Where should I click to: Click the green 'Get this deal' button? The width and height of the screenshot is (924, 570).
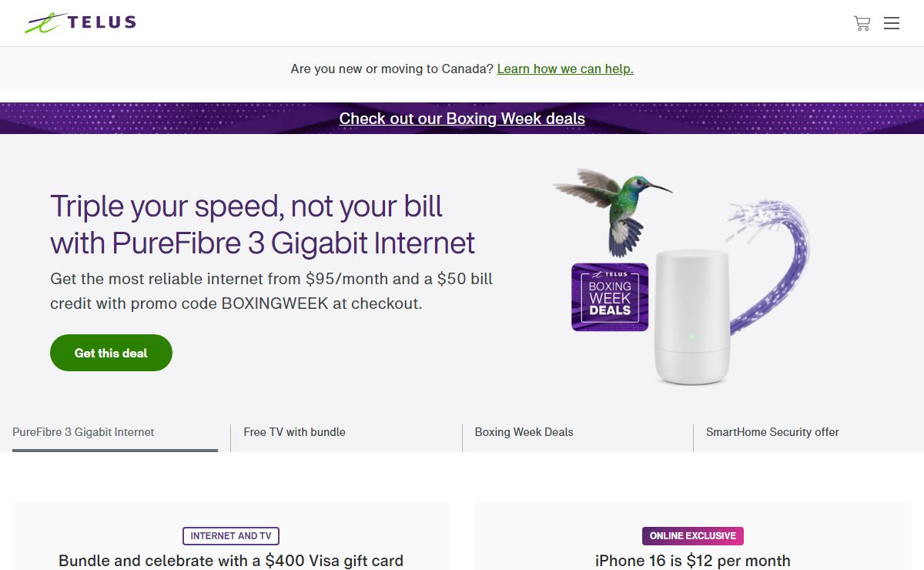111,353
